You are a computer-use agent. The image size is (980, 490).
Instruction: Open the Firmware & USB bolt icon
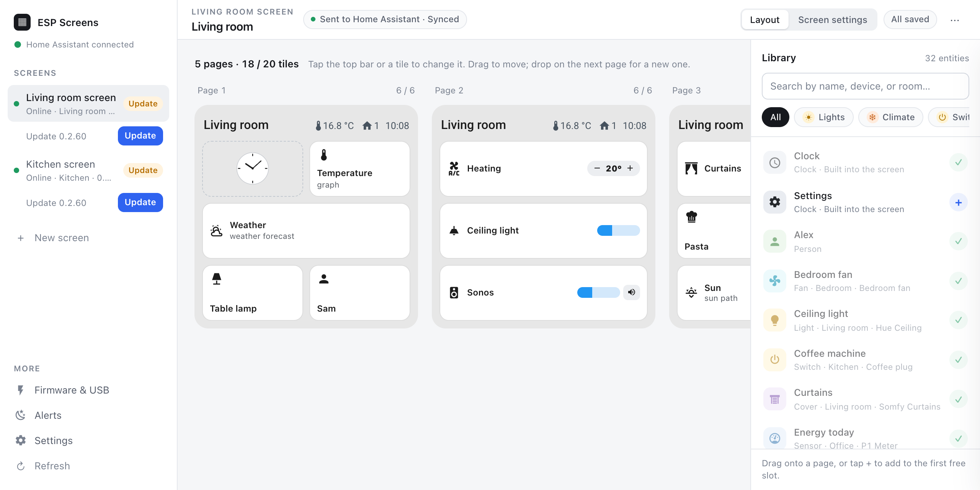click(x=21, y=390)
